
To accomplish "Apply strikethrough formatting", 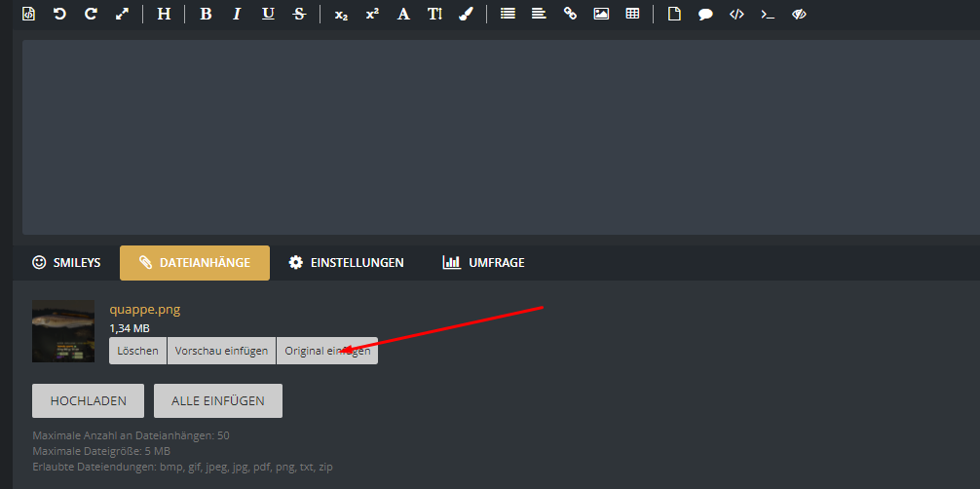I will [299, 15].
